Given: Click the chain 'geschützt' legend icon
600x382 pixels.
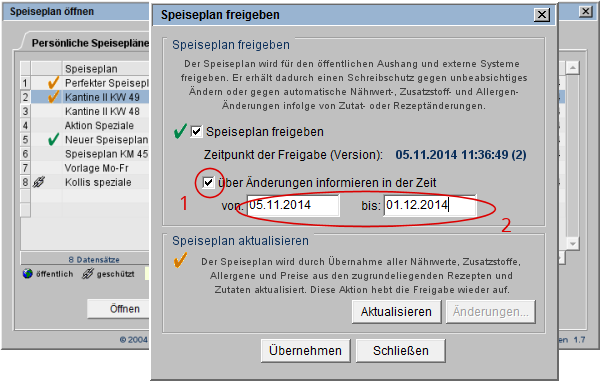Looking at the screenshot, I should (x=88, y=274).
